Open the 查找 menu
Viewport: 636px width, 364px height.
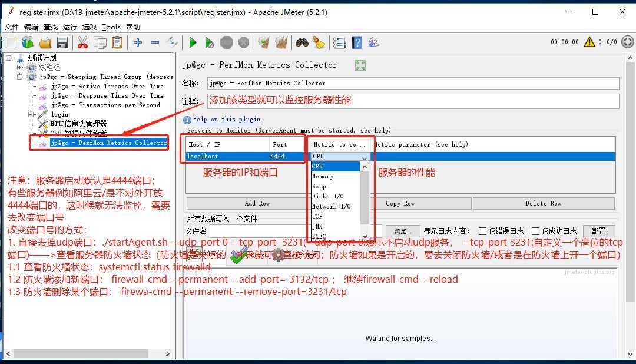pyautogui.click(x=51, y=27)
